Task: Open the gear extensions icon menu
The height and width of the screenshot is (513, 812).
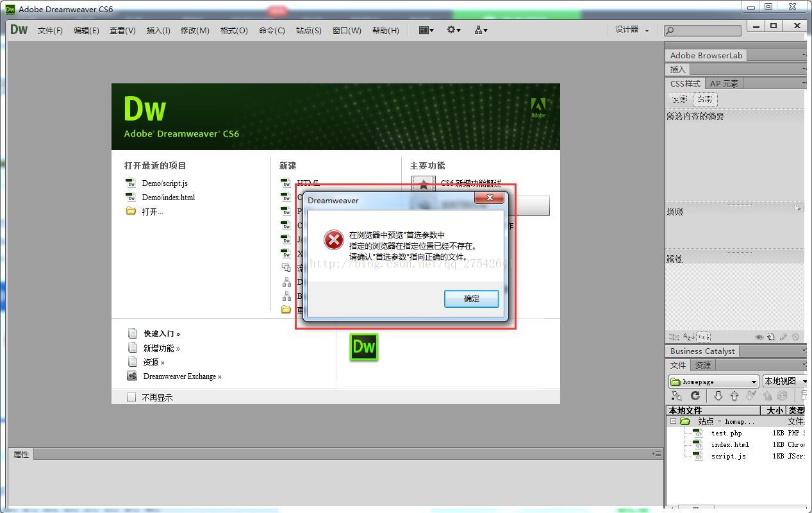Action: [454, 30]
